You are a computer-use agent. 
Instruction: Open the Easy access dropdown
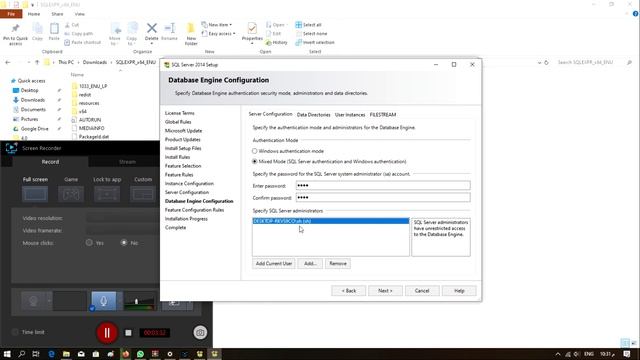(x=219, y=34)
